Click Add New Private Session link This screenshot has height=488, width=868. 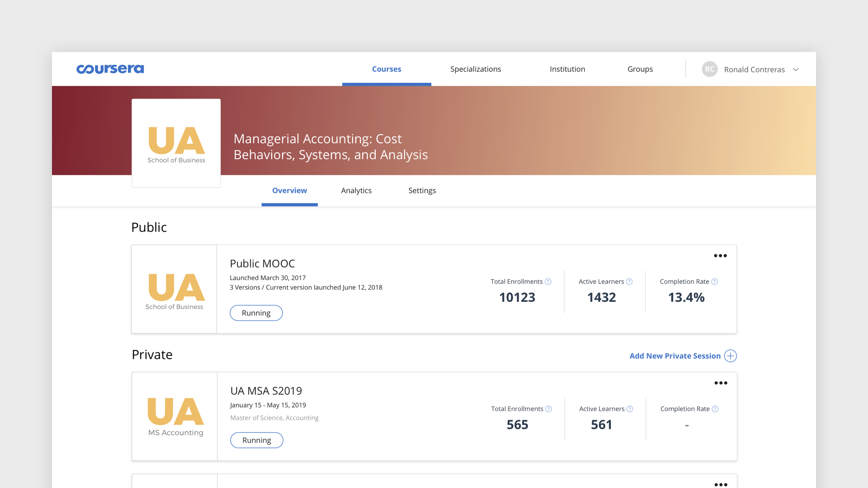tap(675, 356)
